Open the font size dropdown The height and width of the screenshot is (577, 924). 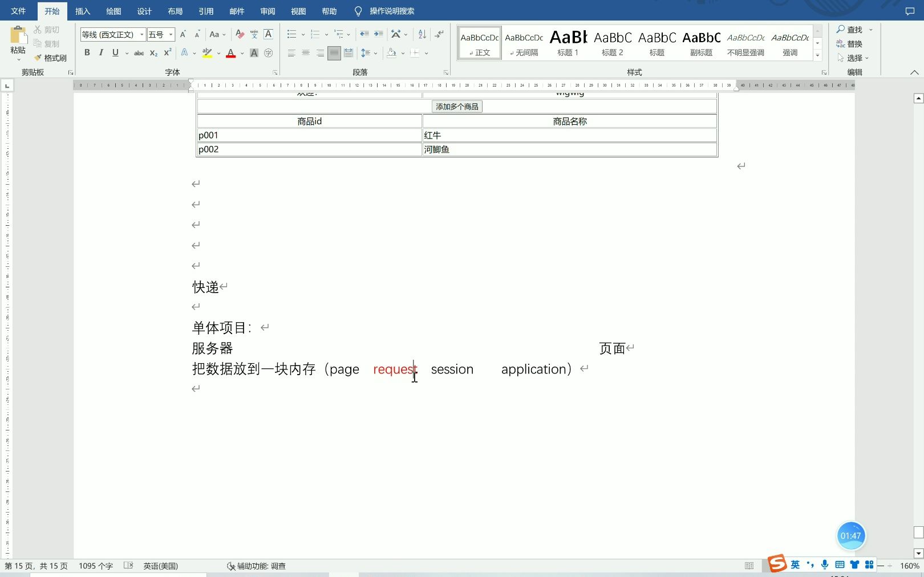click(171, 35)
